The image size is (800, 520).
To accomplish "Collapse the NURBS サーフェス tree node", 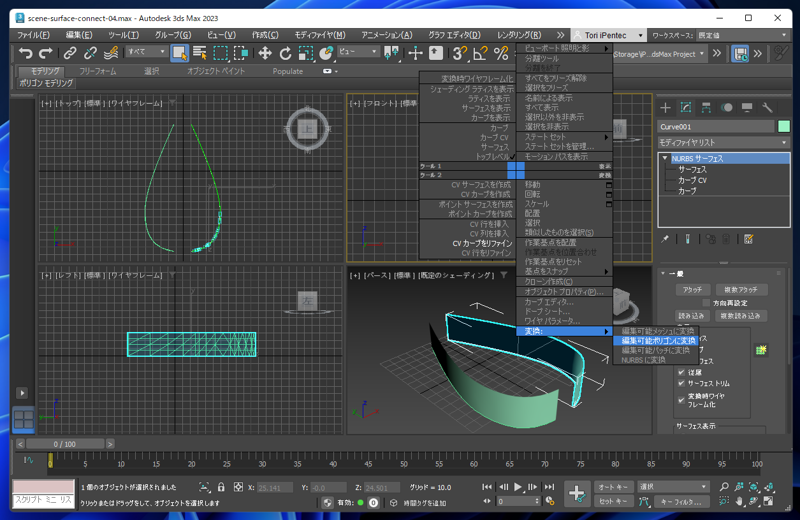I will click(665, 158).
